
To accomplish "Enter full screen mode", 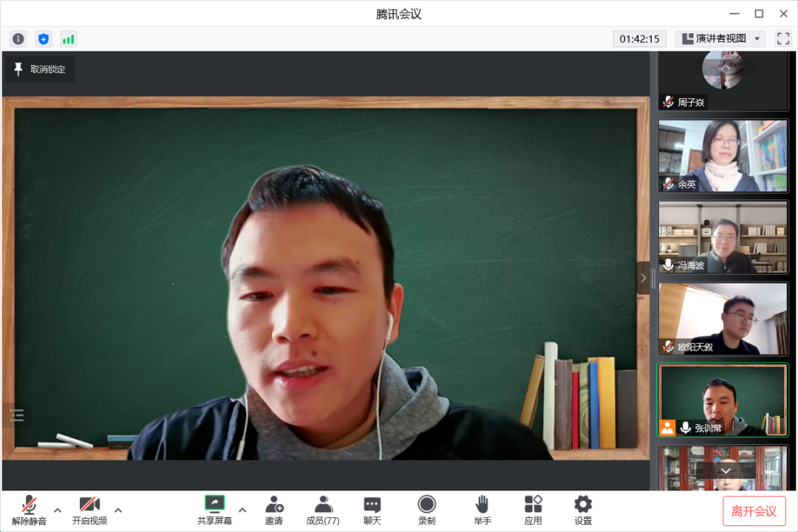I will click(x=783, y=38).
